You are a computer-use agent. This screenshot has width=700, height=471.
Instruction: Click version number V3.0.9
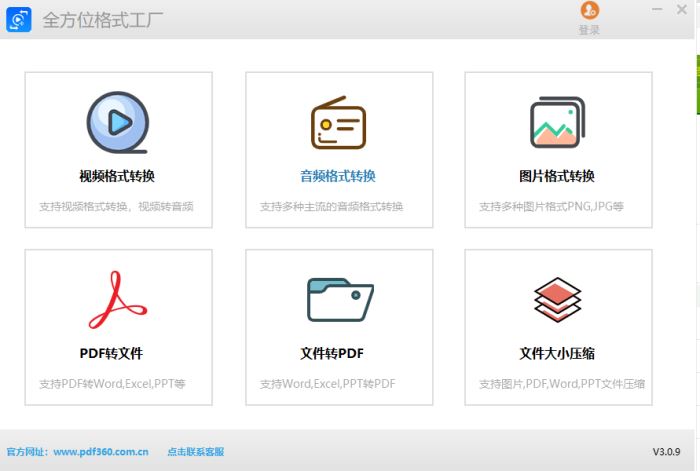pos(666,452)
